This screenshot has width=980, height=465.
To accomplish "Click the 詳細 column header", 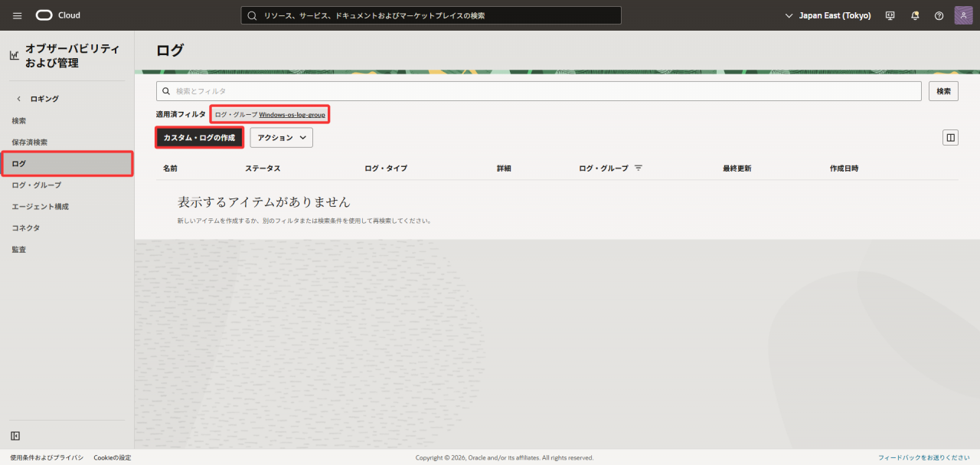I will pos(504,168).
